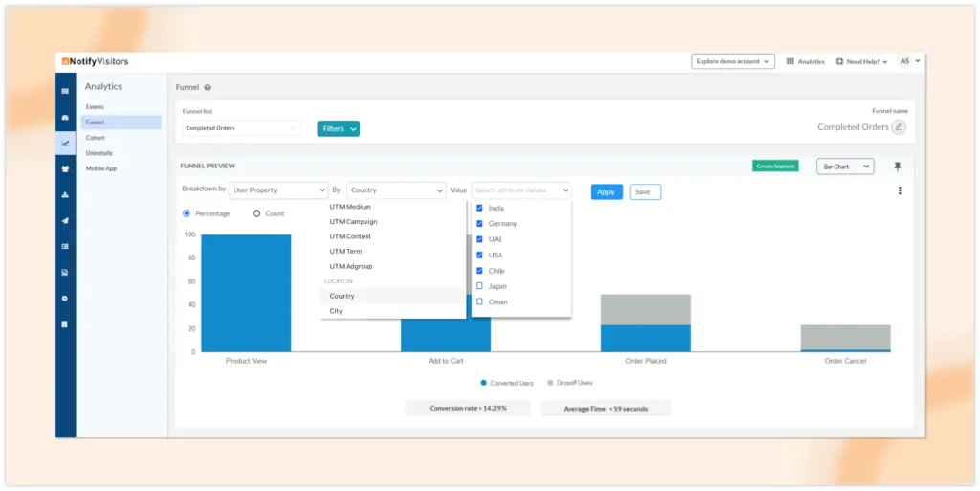Click the pencil icon to edit funnel name
Viewport: 980px width, 491px height.
click(x=899, y=127)
